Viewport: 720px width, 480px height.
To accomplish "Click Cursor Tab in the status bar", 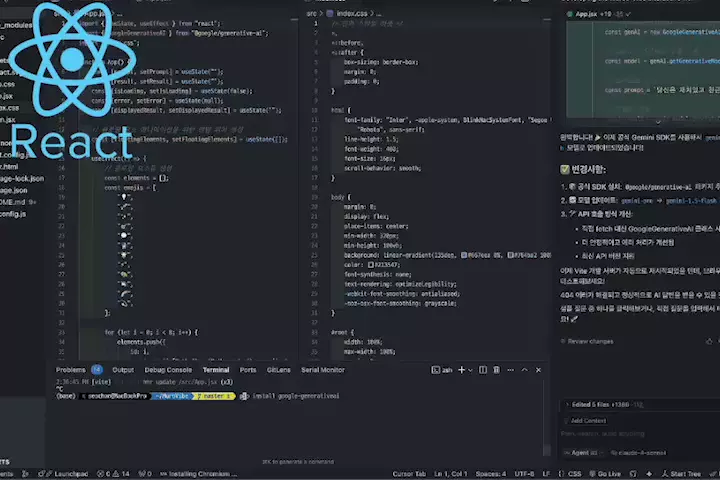I will 409,474.
